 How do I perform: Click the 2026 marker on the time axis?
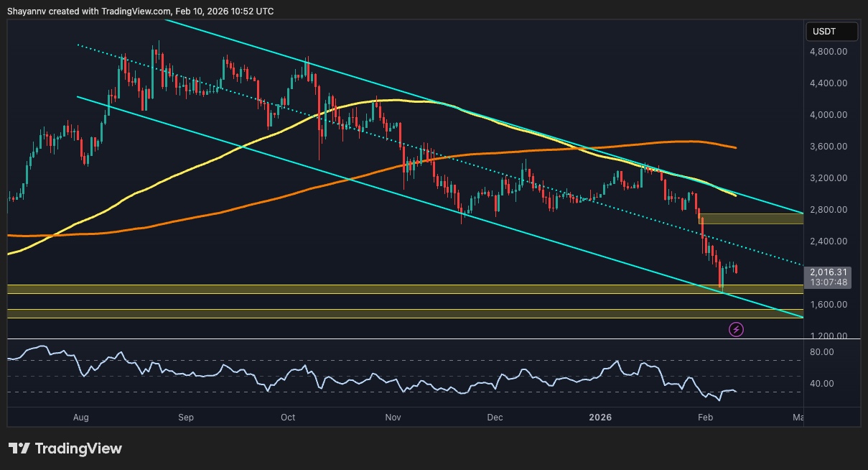click(x=599, y=417)
